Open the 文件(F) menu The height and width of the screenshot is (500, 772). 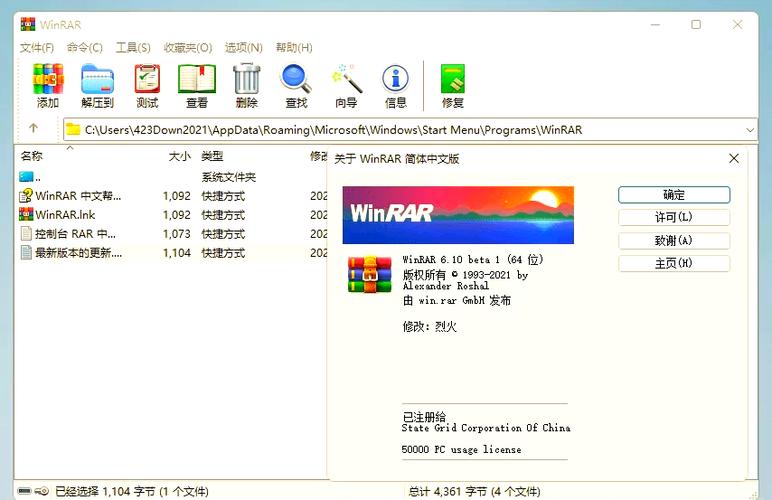click(37, 48)
